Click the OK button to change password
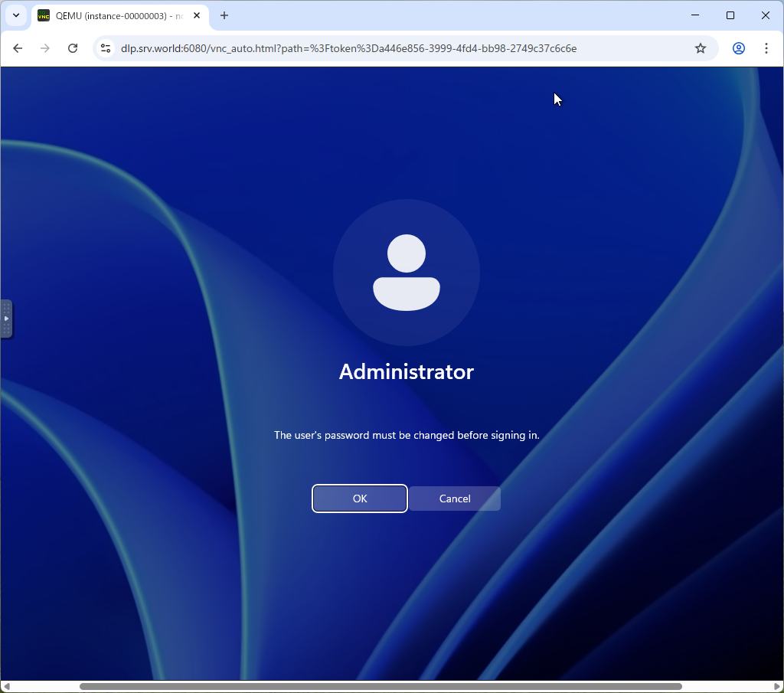This screenshot has width=784, height=693. click(359, 499)
